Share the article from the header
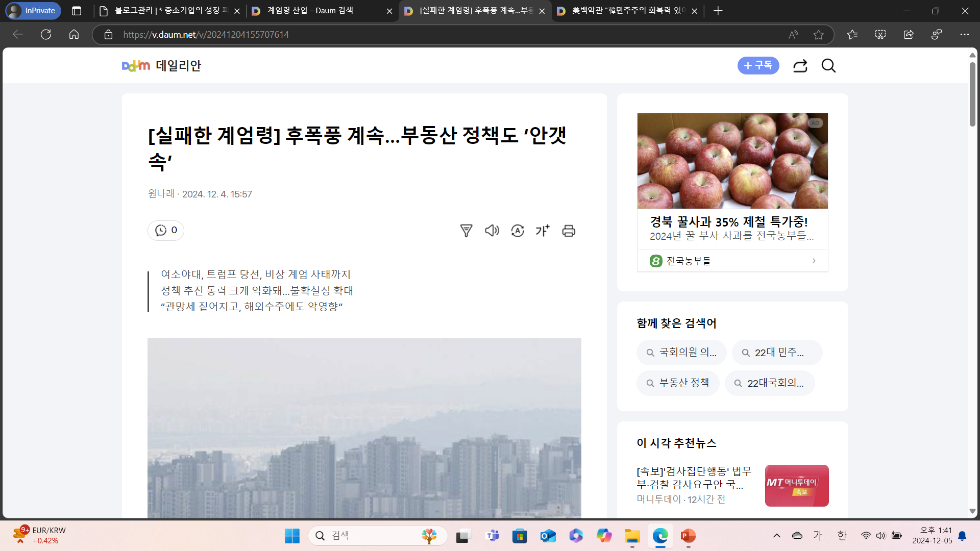Viewport: 980px width, 551px height. [800, 66]
